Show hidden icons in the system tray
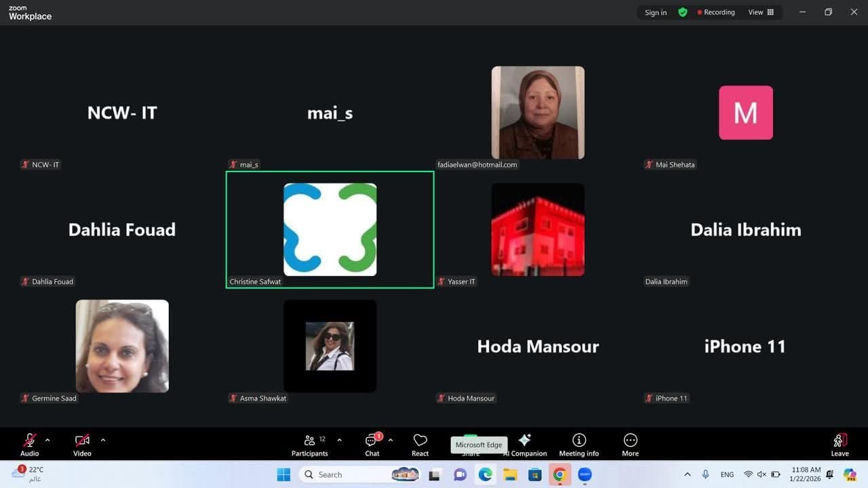 [x=687, y=474]
